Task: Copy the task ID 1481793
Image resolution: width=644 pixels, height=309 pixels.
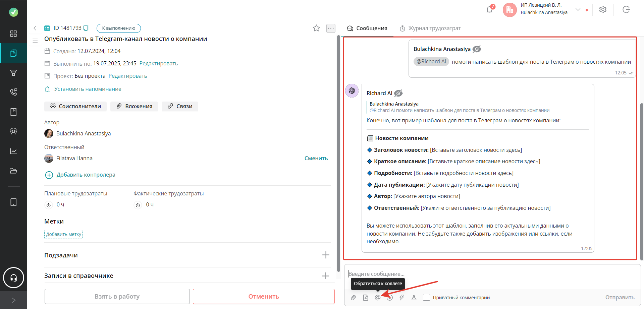Action: (x=86, y=28)
